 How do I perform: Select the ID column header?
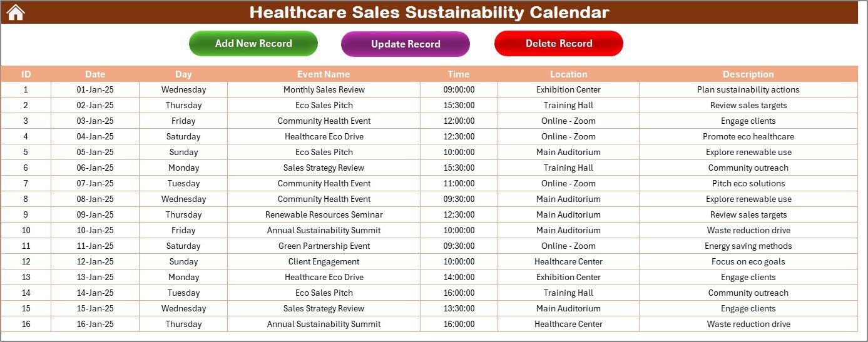click(26, 74)
